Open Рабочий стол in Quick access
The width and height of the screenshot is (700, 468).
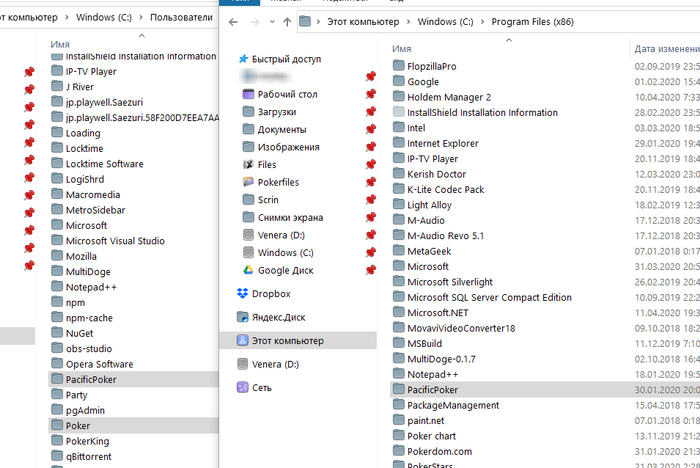287,94
